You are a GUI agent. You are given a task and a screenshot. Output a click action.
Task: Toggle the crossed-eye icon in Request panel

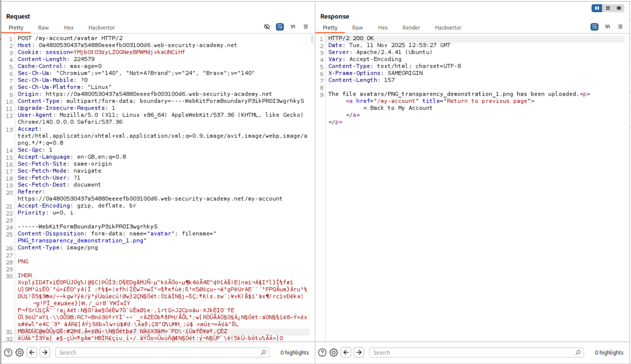[x=267, y=27]
